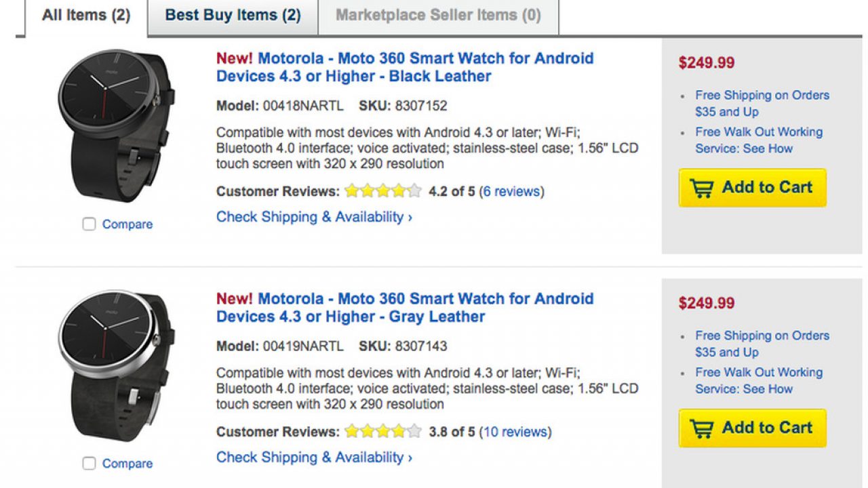
Task: Click first Free Walk Out Working Service link
Action: pyautogui.click(x=758, y=140)
